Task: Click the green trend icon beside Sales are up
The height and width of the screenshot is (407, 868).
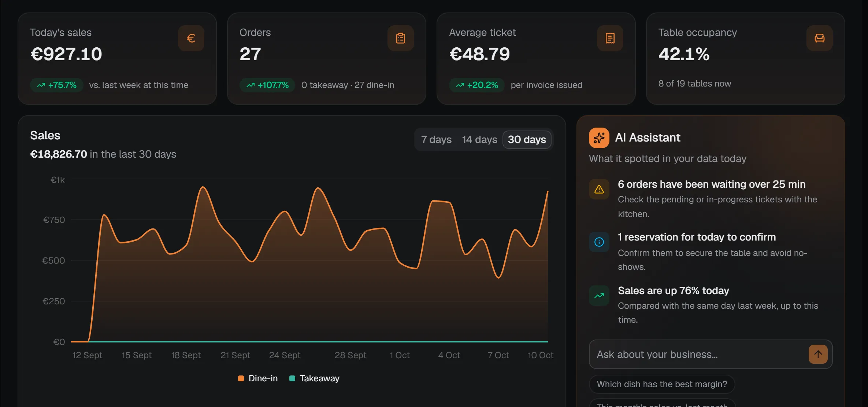Action: (599, 296)
